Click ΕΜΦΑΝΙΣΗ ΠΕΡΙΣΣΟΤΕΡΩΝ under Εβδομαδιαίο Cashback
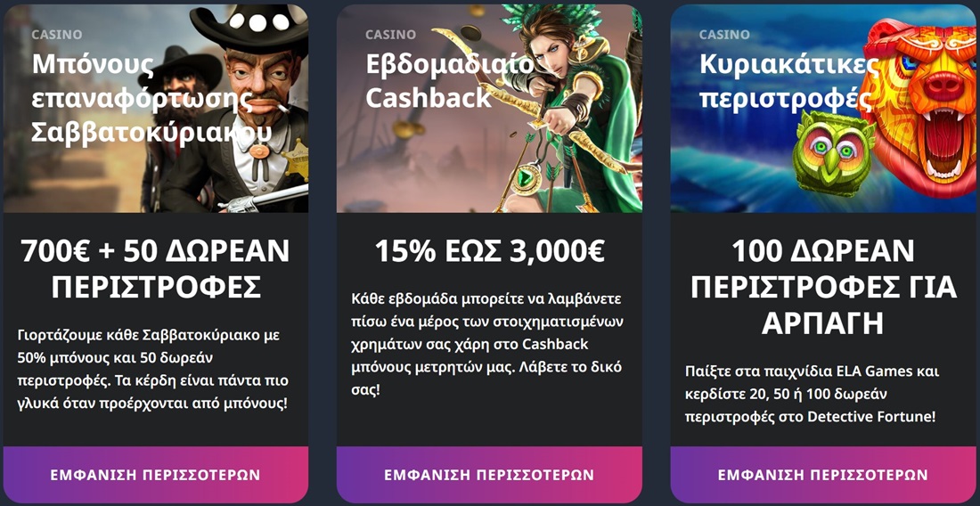Screen dimensions: 980x506 tap(489, 475)
